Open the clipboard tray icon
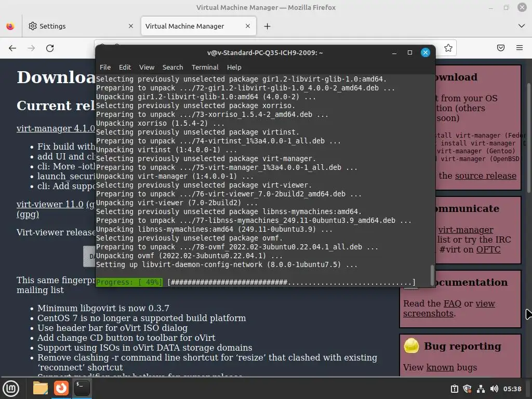This screenshot has width=532, height=399. pyautogui.click(x=454, y=389)
